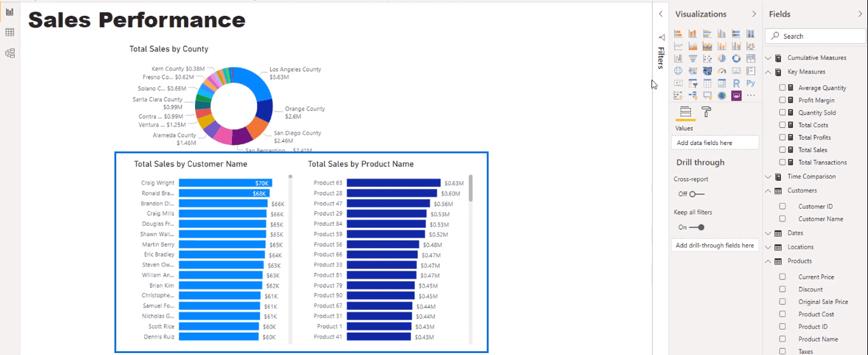
Task: Switch to Report view in left sidebar
Action: pos(10,13)
